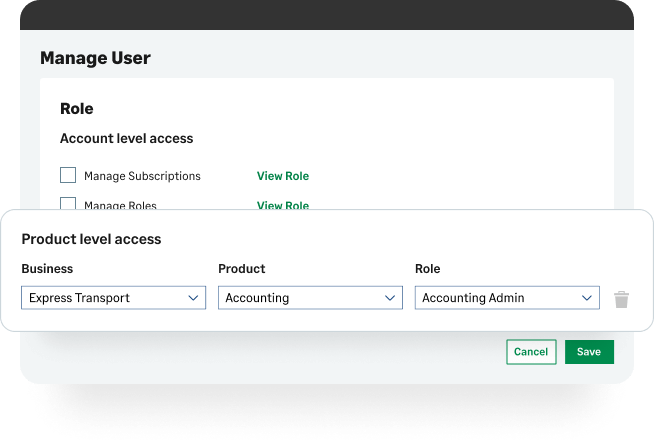Image resolution: width=654 pixels, height=448 pixels.
Task: Save the user role changes
Action: (x=589, y=352)
